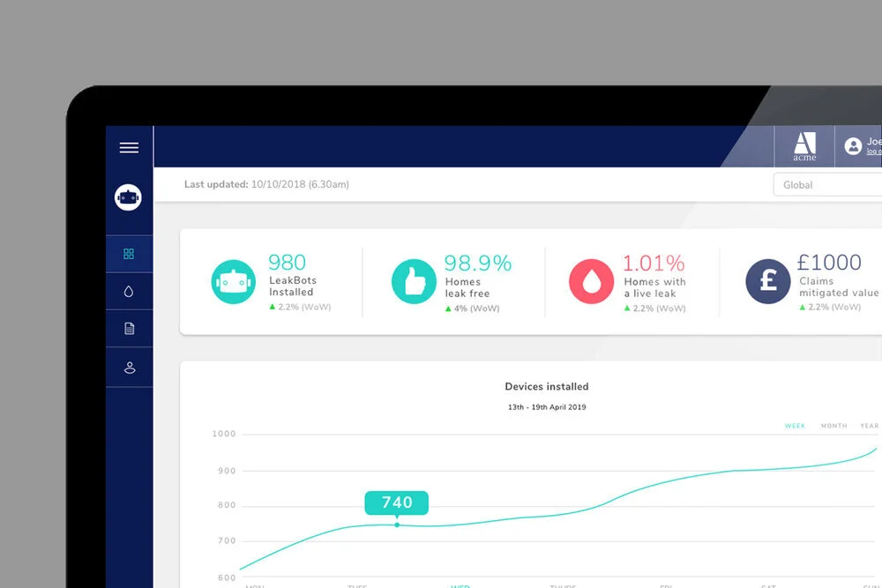
Task: Click the user avatar icon in header
Action: pos(853,146)
